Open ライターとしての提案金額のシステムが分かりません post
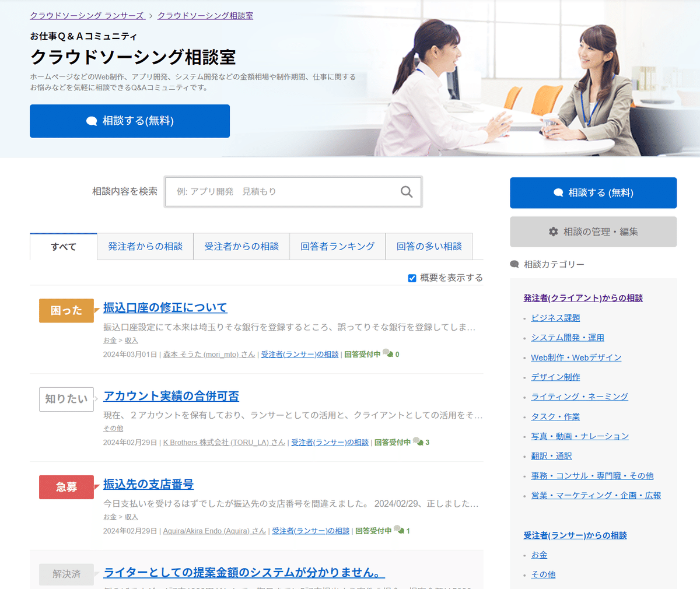 tap(244, 573)
